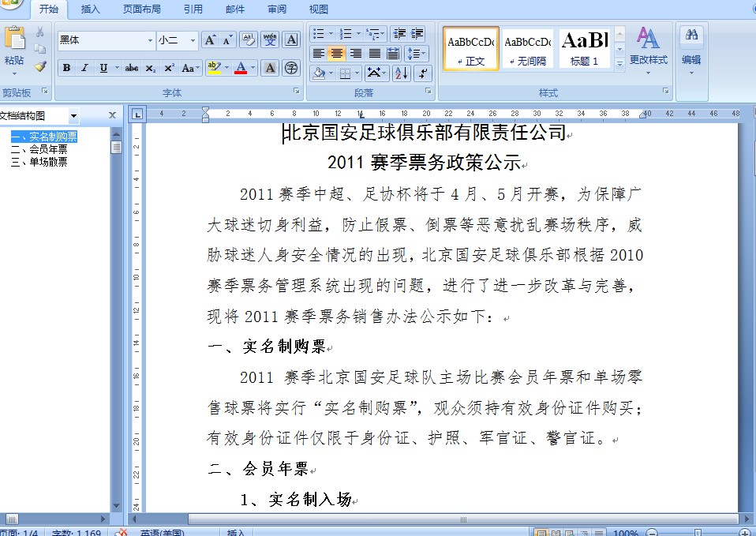Expand the styles gallery more arrow

click(620, 63)
